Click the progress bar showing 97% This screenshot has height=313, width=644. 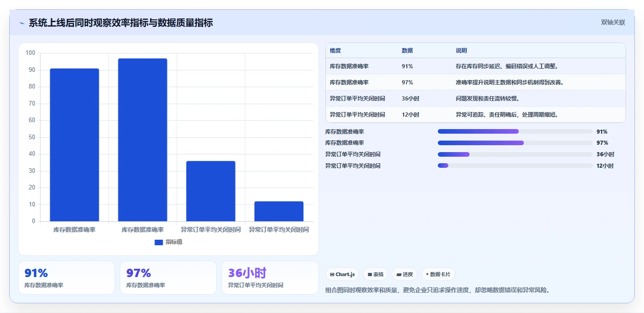(x=515, y=143)
